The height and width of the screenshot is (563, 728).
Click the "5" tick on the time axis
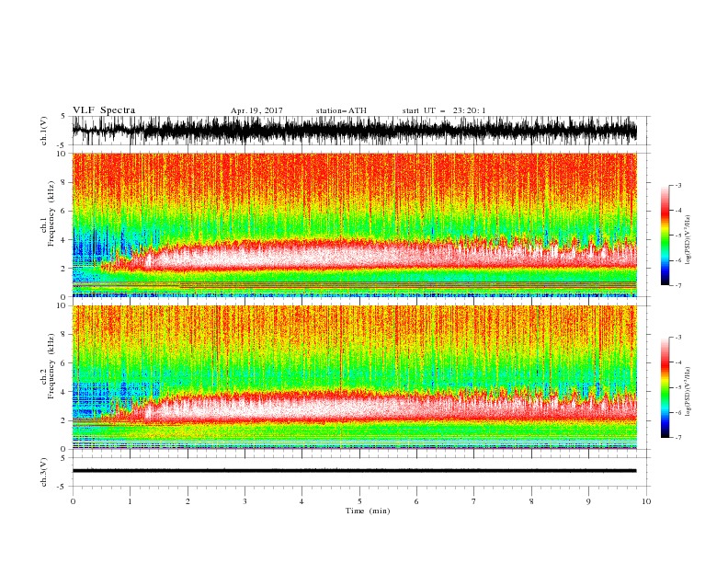[x=359, y=501]
